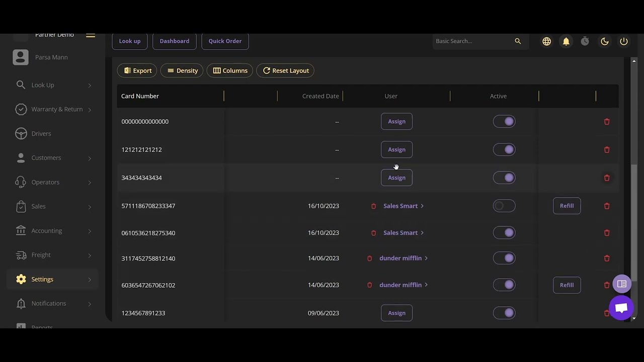644x362 pixels.
Task: Click the Settings gear icon
Action: coord(21,280)
